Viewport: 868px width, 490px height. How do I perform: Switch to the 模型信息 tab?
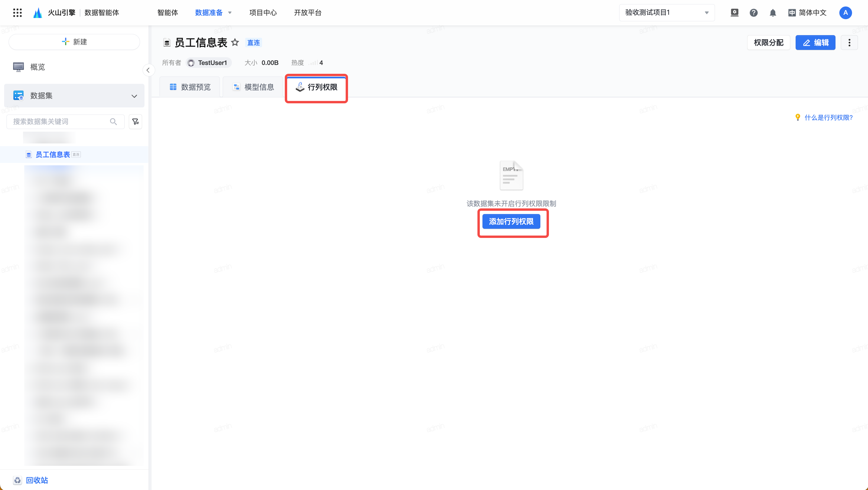point(253,87)
